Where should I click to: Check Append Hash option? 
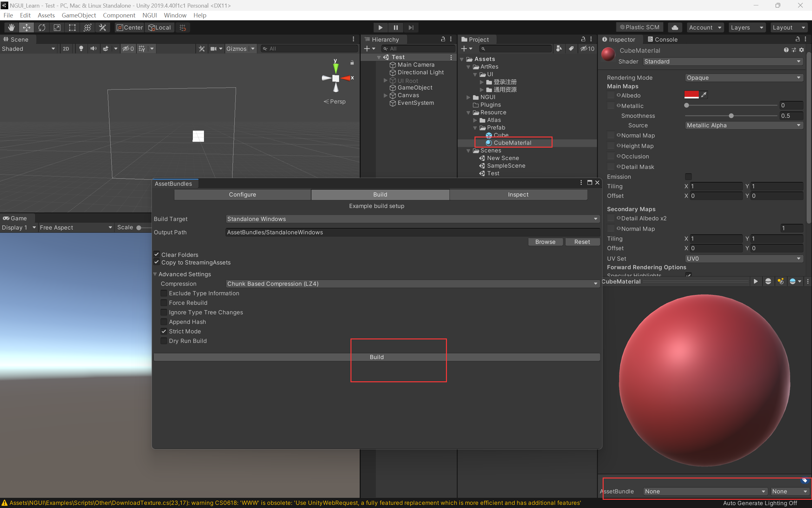pos(164,322)
